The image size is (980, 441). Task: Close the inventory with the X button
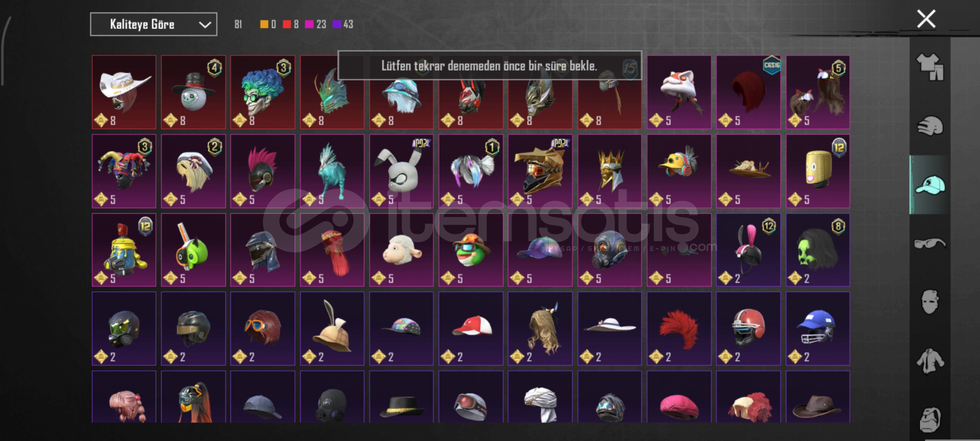(926, 19)
